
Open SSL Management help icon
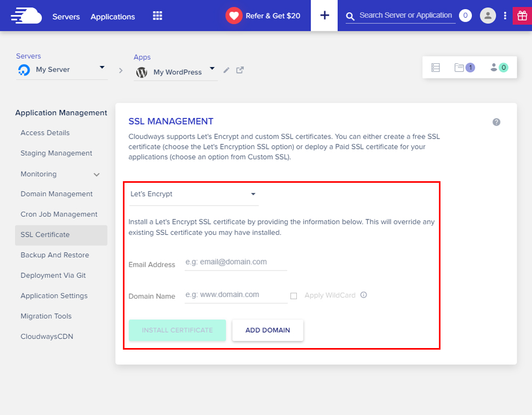pyautogui.click(x=496, y=122)
